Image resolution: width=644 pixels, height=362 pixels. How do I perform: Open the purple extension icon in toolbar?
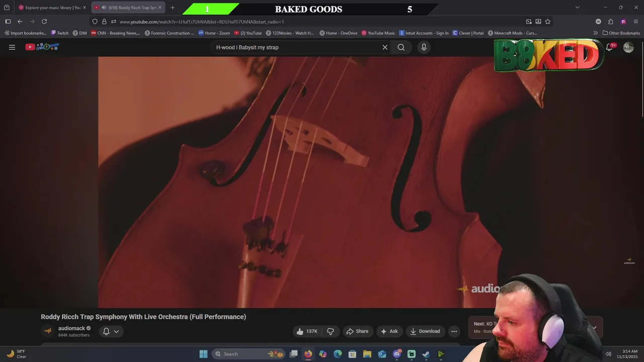623,22
